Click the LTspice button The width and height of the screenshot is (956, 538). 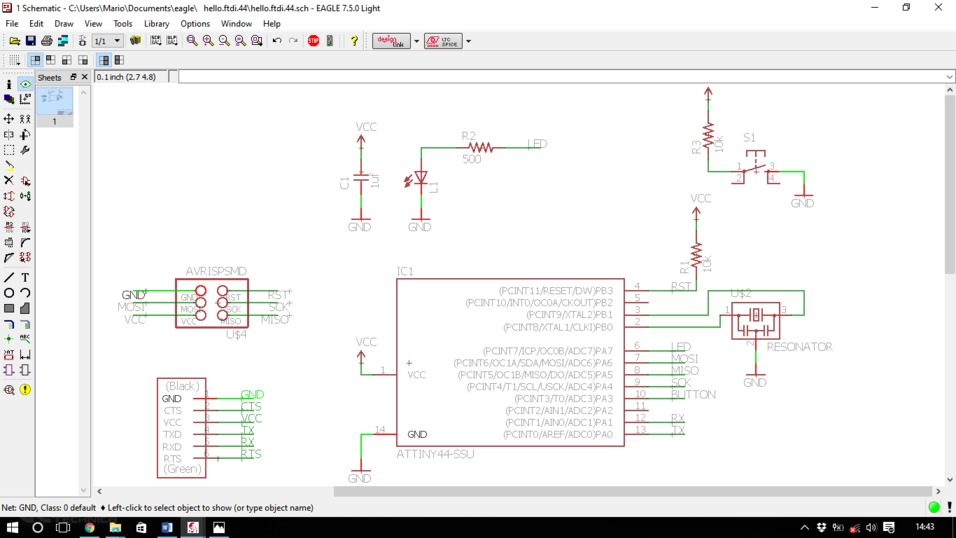(443, 41)
